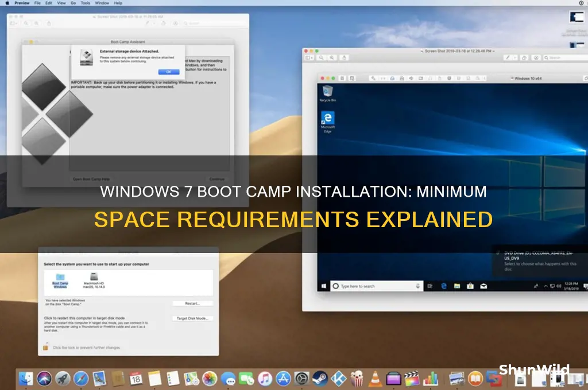The height and width of the screenshot is (390, 588).
Task: Open the File menu
Action: (37, 3)
